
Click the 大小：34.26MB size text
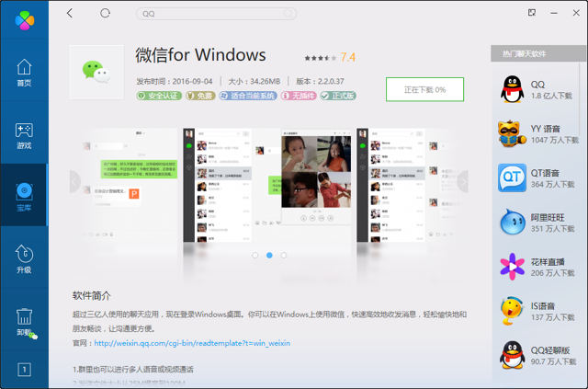[254, 81]
